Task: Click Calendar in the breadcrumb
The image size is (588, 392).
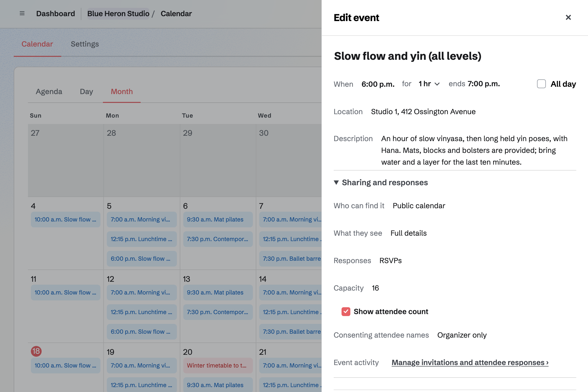Action: [x=176, y=13]
